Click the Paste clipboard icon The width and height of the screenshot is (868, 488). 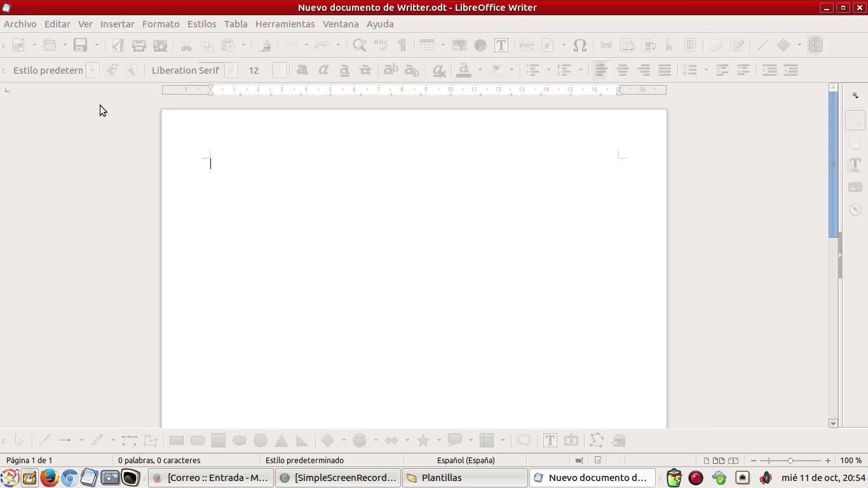click(228, 45)
